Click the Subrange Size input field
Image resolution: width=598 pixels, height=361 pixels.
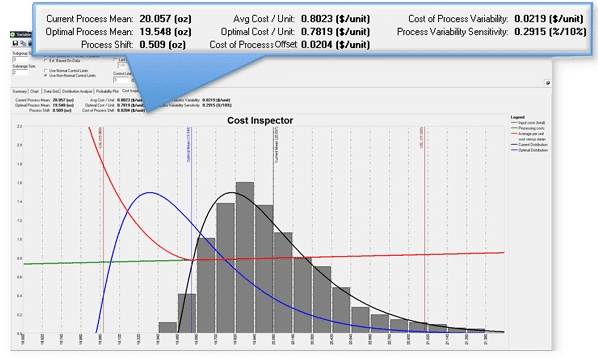click(x=20, y=72)
